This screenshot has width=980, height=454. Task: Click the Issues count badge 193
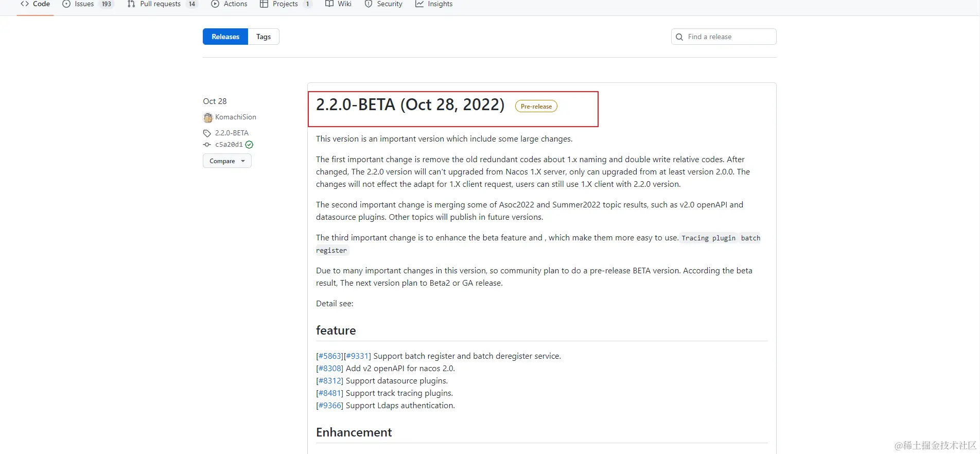[x=107, y=4]
